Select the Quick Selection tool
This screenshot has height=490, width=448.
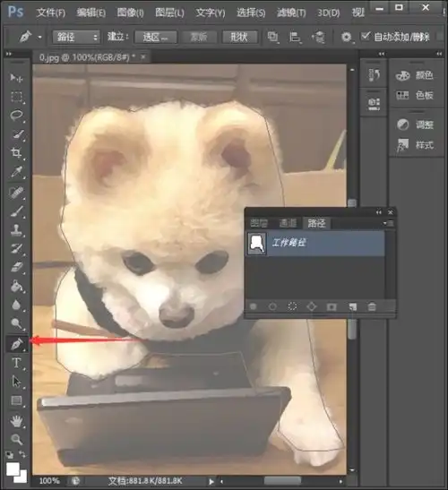point(16,134)
